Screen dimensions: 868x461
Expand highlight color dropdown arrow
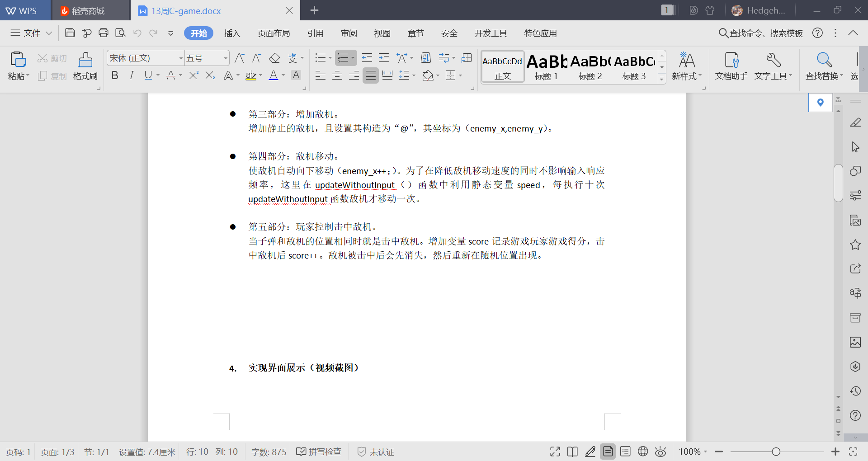(261, 75)
